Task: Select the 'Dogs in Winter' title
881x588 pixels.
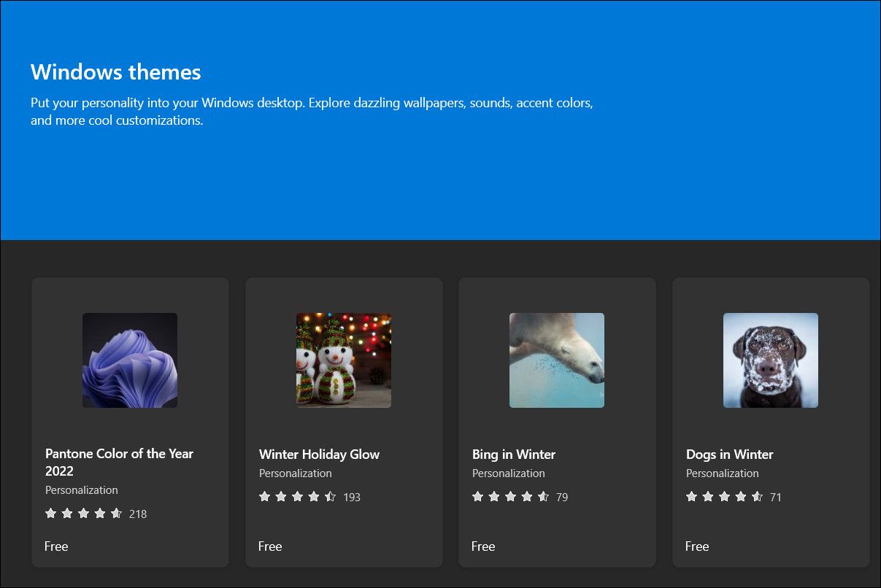Action: [x=729, y=454]
